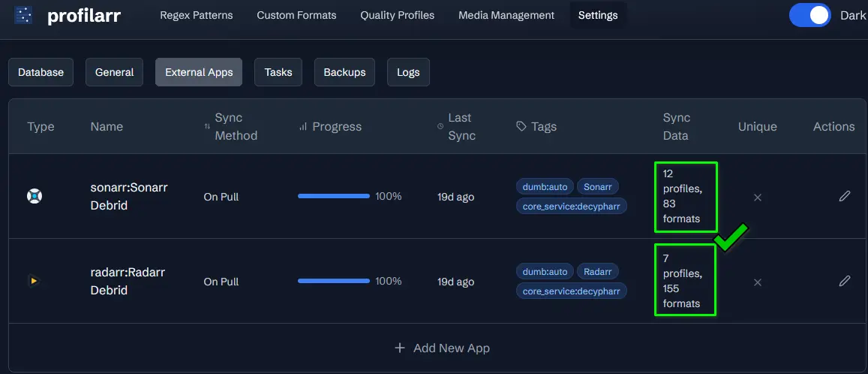Go to Quality Profiles
The height and width of the screenshot is (374, 868).
(x=397, y=16)
